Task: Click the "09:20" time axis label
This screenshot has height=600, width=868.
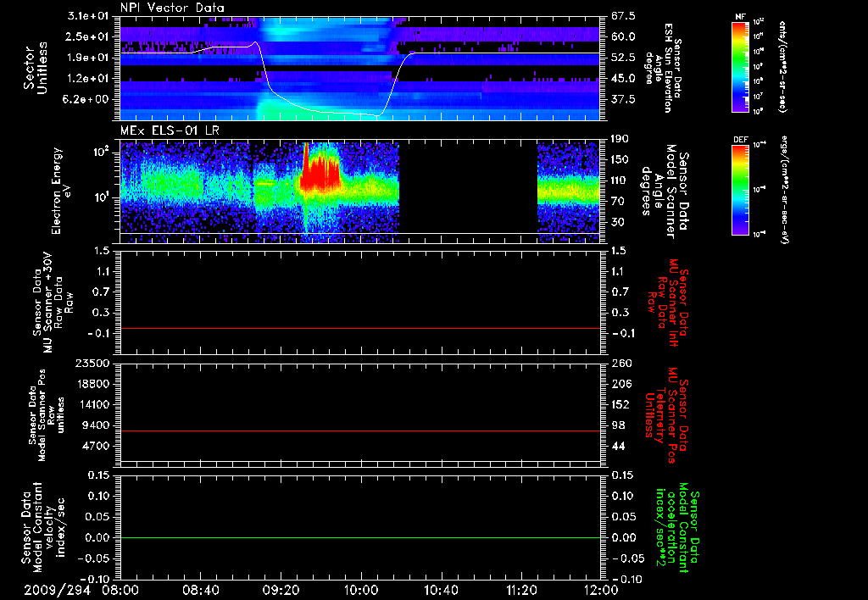Action: click(281, 590)
